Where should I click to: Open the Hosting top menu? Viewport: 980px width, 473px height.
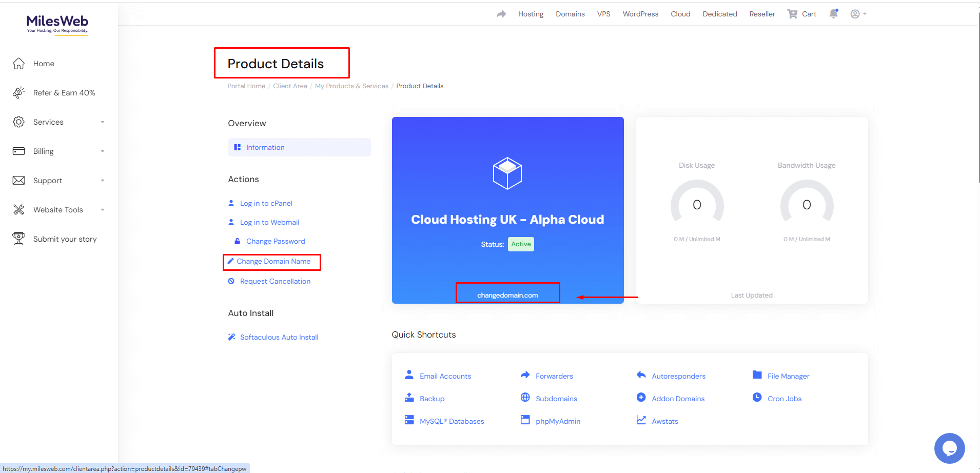click(x=531, y=14)
